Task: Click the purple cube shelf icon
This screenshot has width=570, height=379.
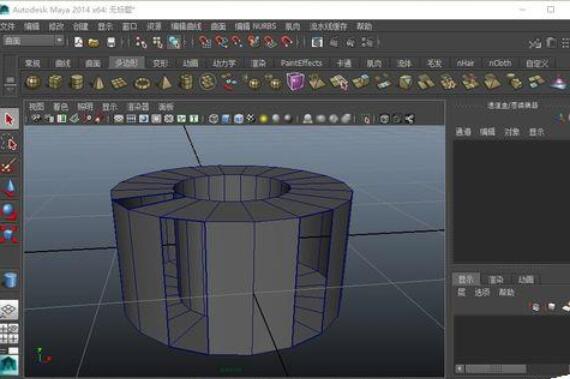Action: pyautogui.click(x=295, y=81)
